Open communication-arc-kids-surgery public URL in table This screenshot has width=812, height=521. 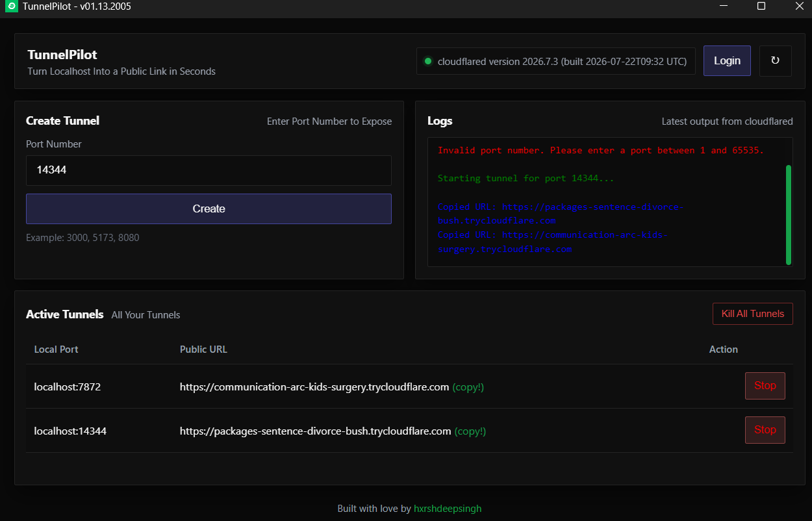point(314,387)
